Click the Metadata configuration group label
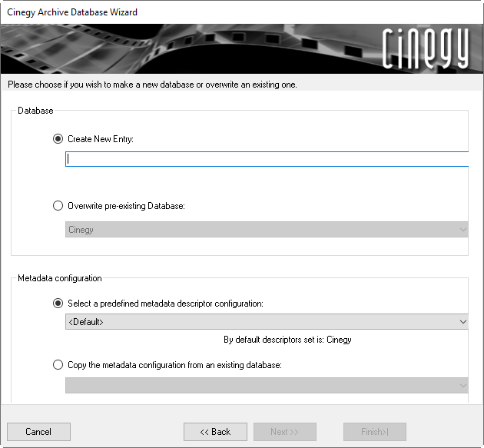 60,278
